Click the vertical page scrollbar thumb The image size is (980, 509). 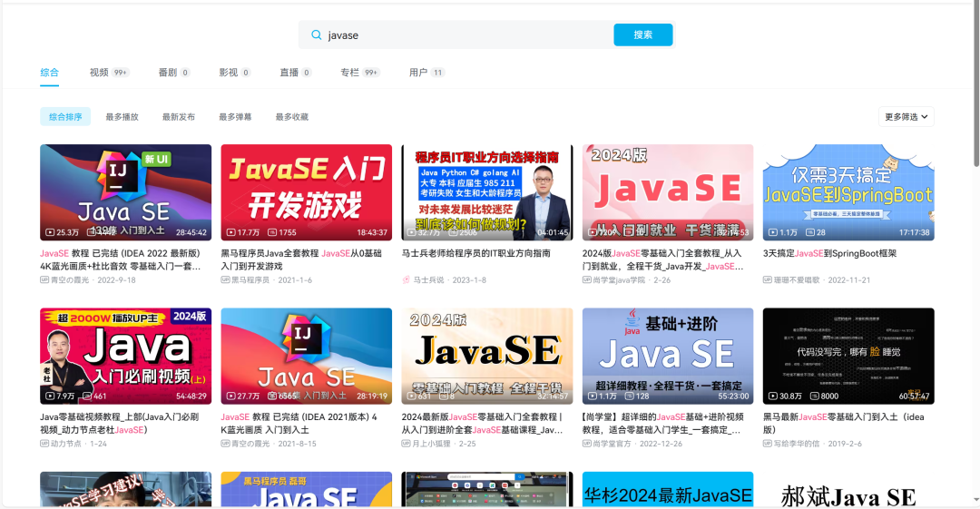[x=975, y=84]
